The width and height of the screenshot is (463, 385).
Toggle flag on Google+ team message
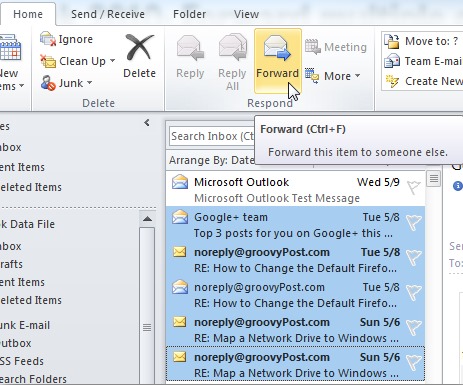pos(413,222)
